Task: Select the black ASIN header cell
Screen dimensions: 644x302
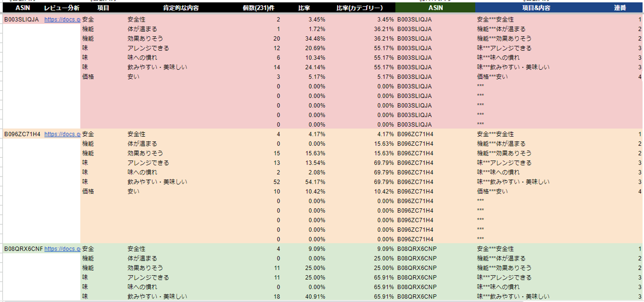Action: 22,8
